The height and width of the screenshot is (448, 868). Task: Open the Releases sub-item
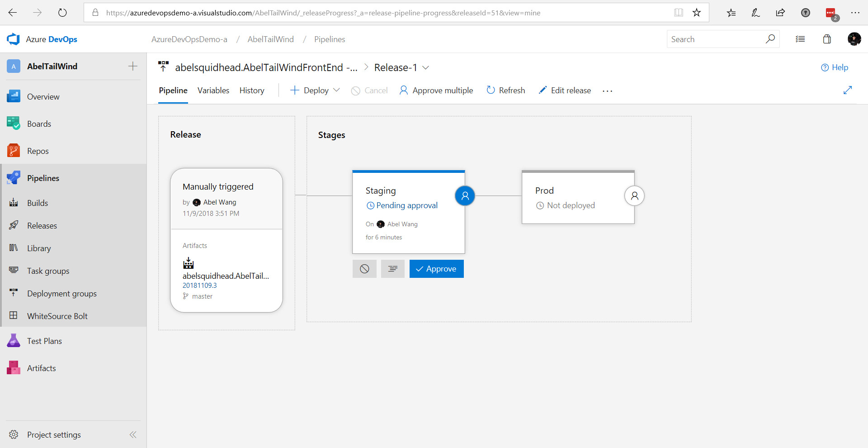click(42, 225)
